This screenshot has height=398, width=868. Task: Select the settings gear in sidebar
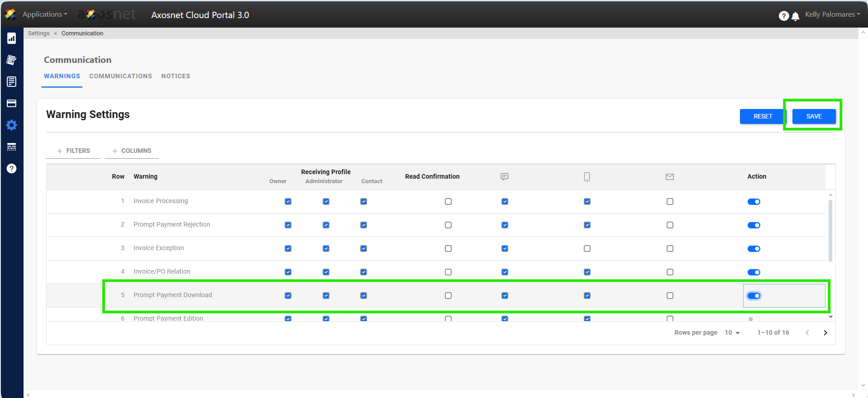pyautogui.click(x=12, y=125)
